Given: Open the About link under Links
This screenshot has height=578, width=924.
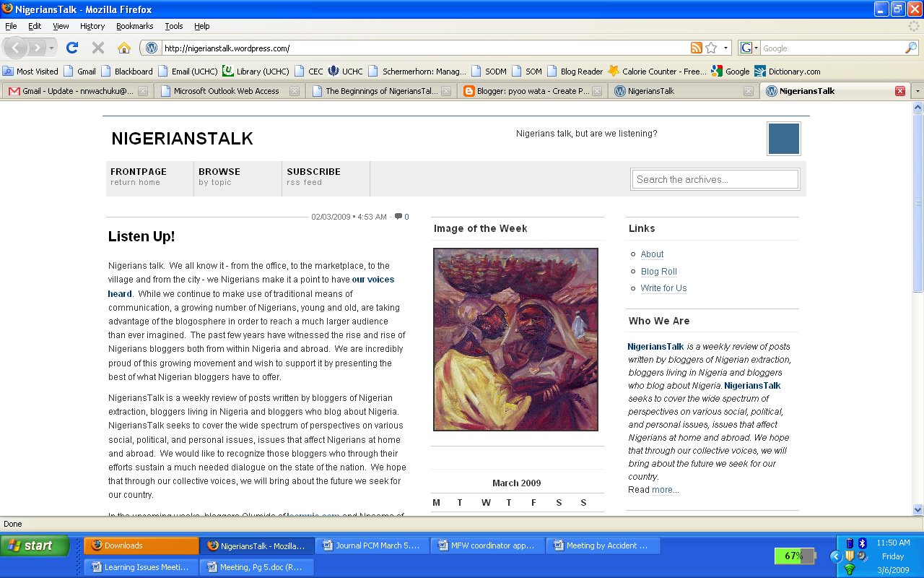Looking at the screenshot, I should coord(652,254).
